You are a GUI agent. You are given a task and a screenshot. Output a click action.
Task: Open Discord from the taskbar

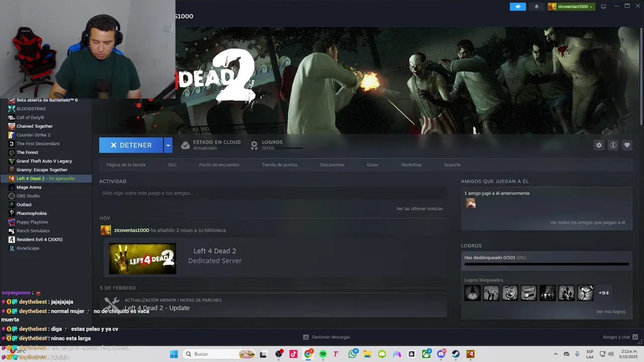[441, 354]
